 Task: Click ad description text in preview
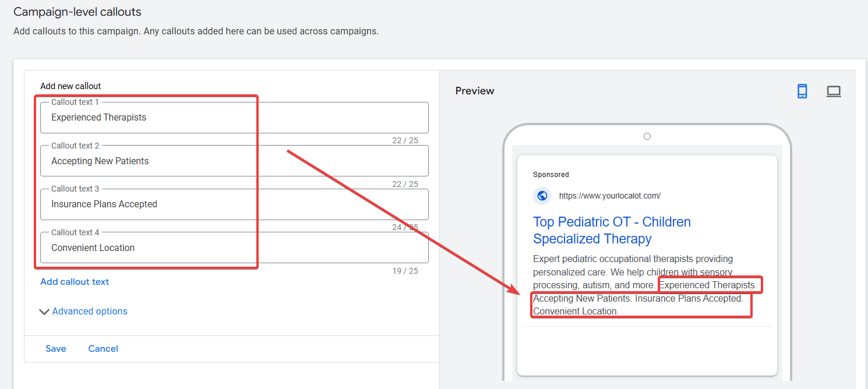point(644,285)
